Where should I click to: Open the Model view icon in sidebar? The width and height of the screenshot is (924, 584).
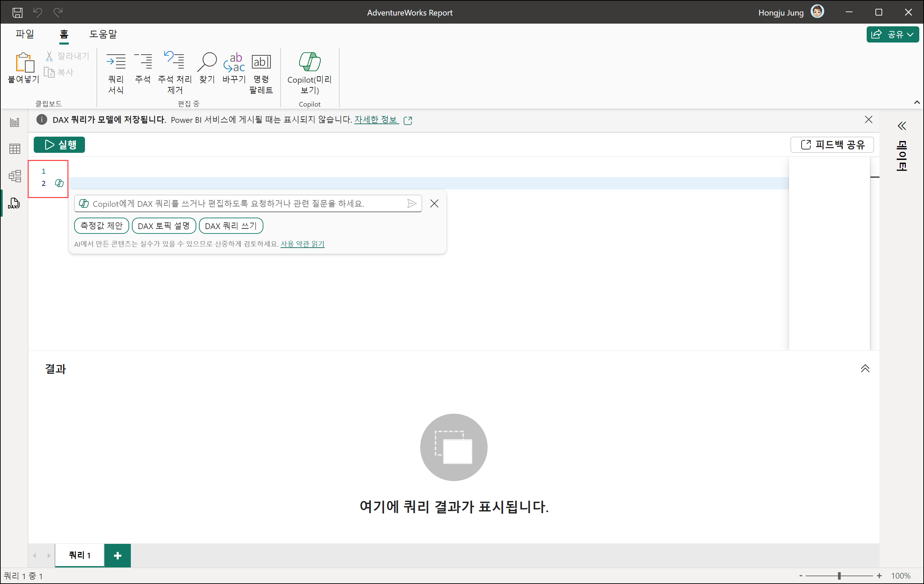click(15, 176)
